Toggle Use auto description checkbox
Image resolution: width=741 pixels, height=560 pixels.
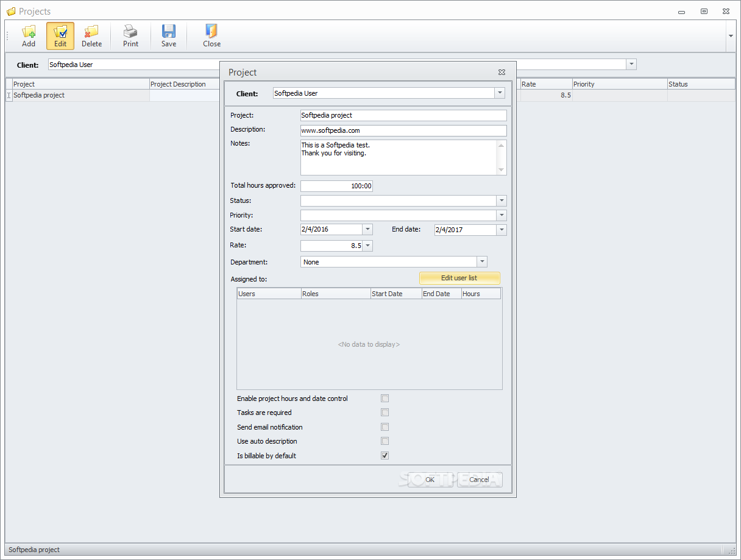coord(385,441)
